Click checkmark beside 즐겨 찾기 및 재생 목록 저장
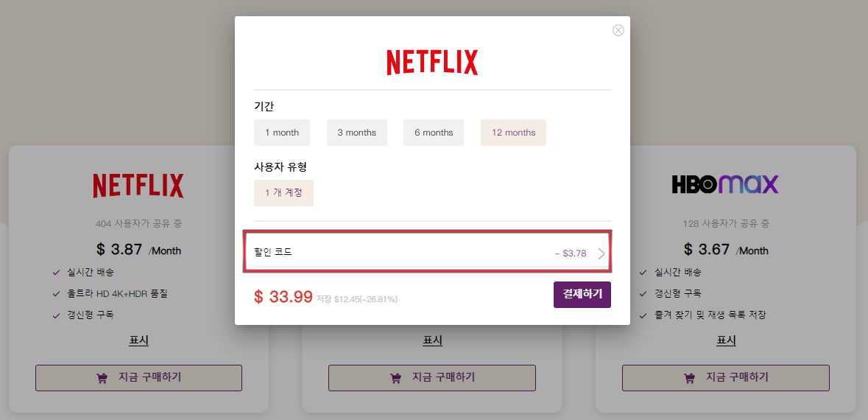Viewport: 868px width, 420px height. (x=643, y=315)
